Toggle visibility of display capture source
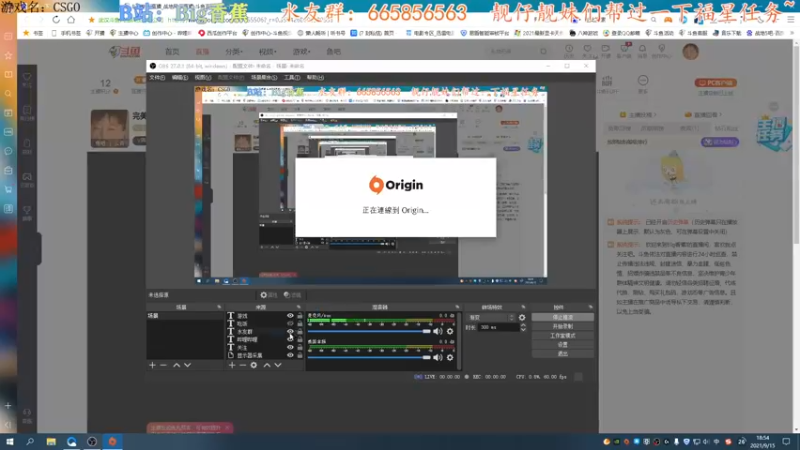 290,355
